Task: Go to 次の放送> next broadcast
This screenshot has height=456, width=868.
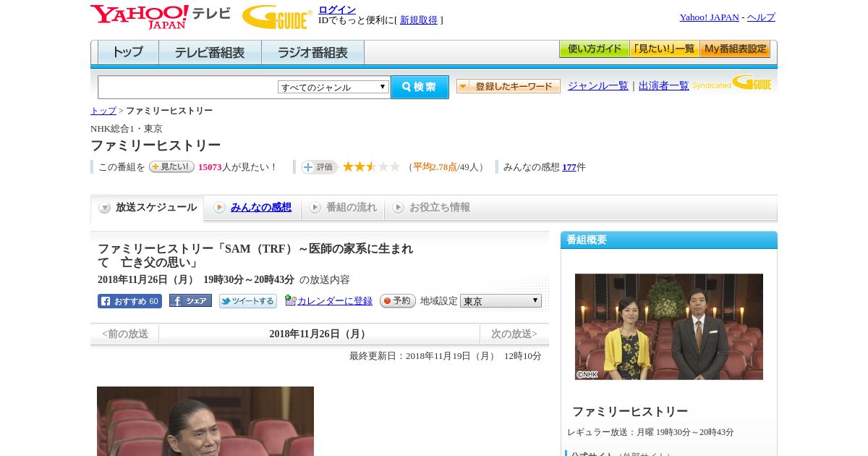Action: click(x=514, y=334)
